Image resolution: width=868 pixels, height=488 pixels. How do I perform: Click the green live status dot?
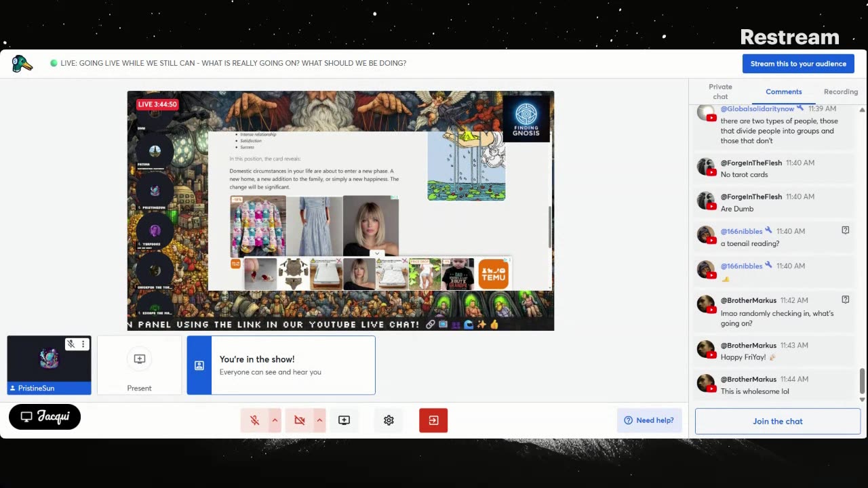click(x=54, y=63)
